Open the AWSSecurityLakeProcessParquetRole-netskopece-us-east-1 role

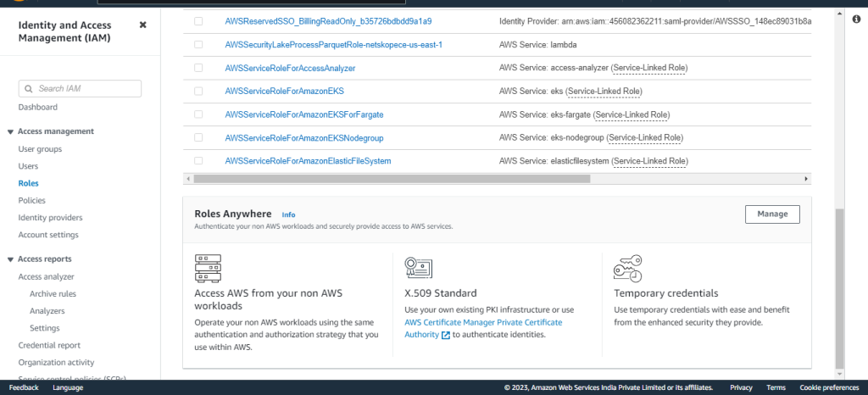(x=333, y=45)
